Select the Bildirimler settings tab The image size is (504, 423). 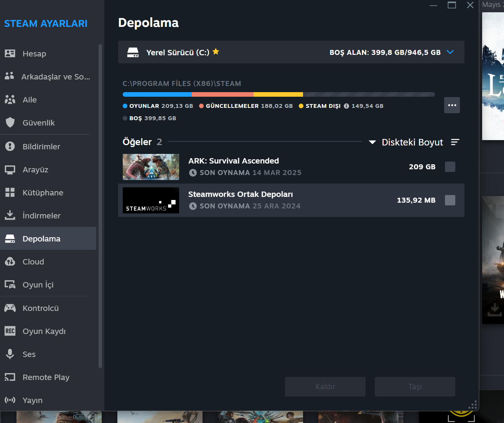pyautogui.click(x=48, y=147)
